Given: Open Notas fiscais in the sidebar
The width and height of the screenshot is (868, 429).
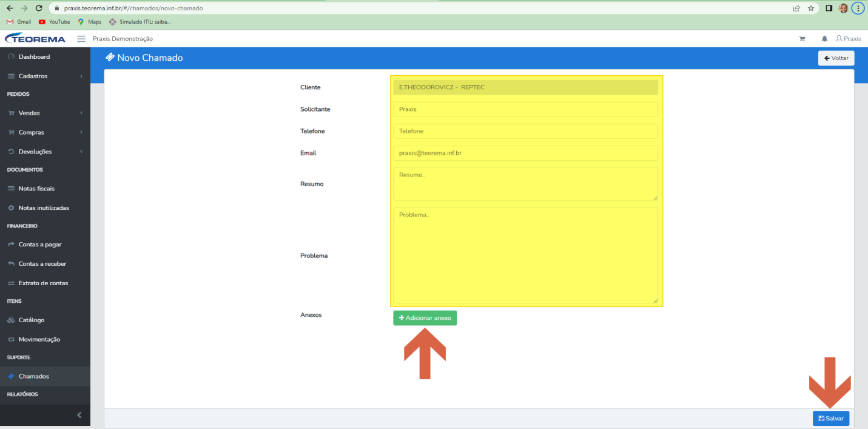Looking at the screenshot, I should [45, 189].
